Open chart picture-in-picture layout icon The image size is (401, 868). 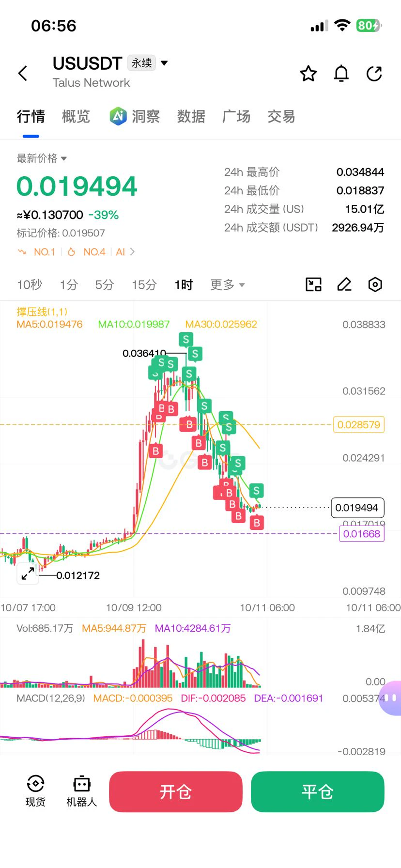pyautogui.click(x=313, y=284)
